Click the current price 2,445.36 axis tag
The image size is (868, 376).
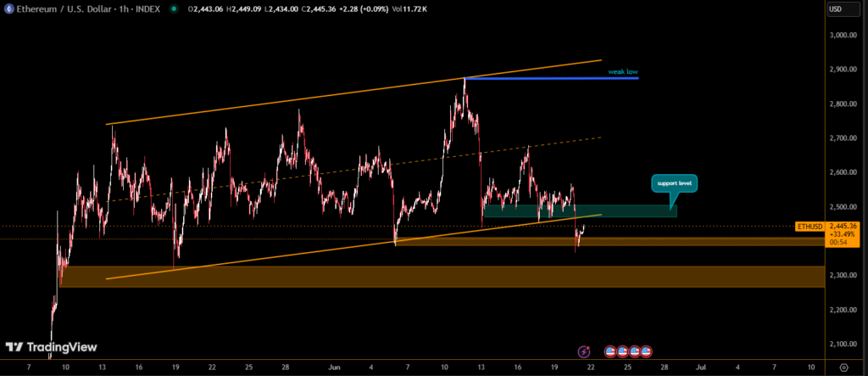coord(844,227)
